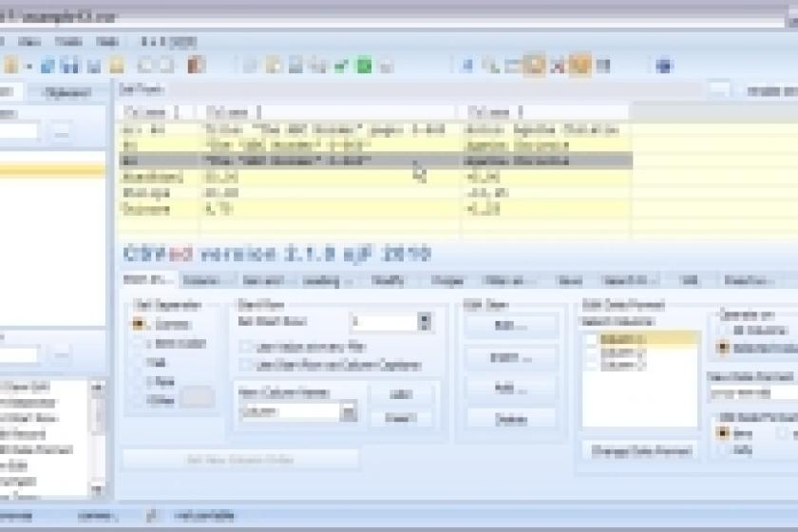Click the small icon in the bottom status bar
This screenshot has height=532, width=798.
pyautogui.click(x=151, y=516)
